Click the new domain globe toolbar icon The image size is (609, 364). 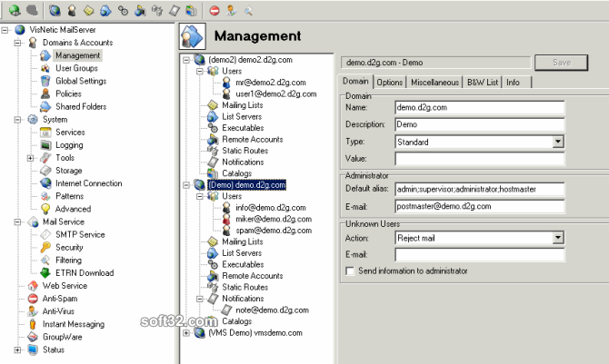click(x=55, y=11)
